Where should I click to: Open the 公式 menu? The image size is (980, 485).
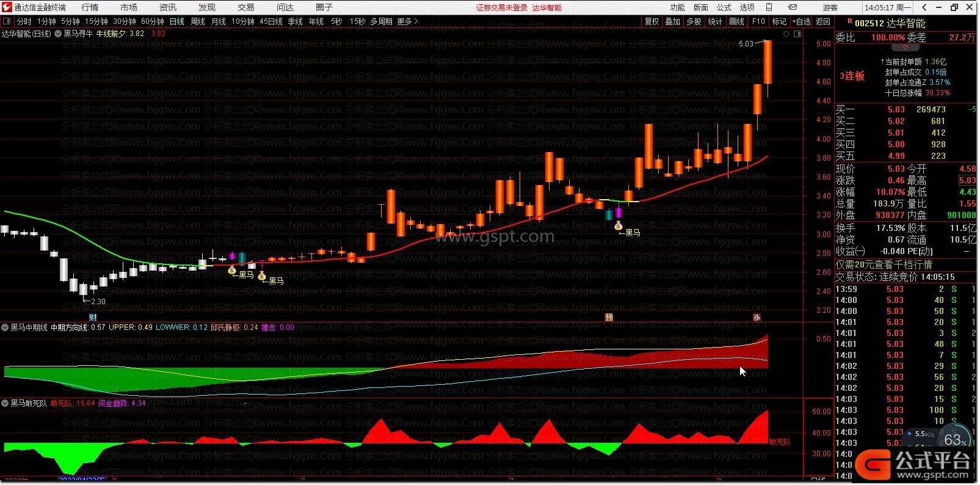724,7
